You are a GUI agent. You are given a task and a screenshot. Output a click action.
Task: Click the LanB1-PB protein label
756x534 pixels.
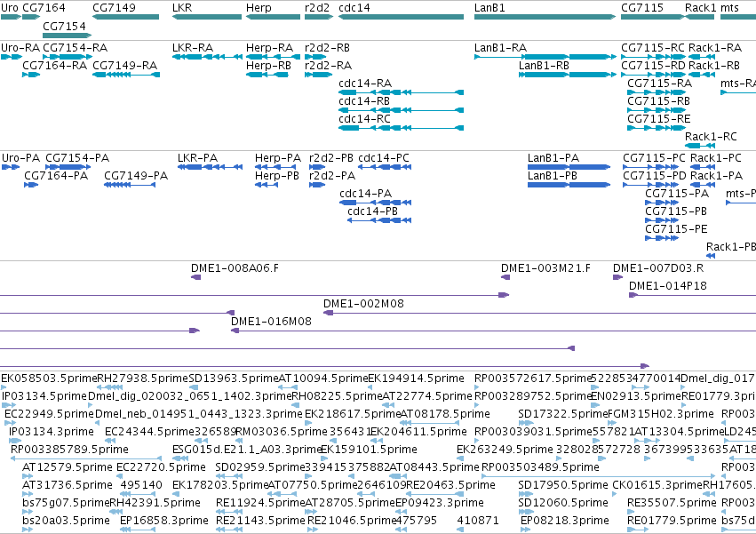(x=553, y=176)
